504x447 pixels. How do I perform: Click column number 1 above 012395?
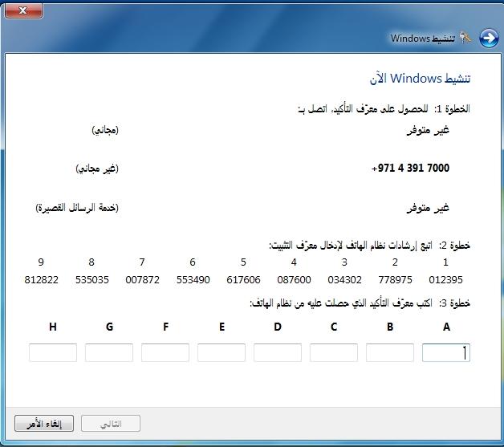[445, 262]
